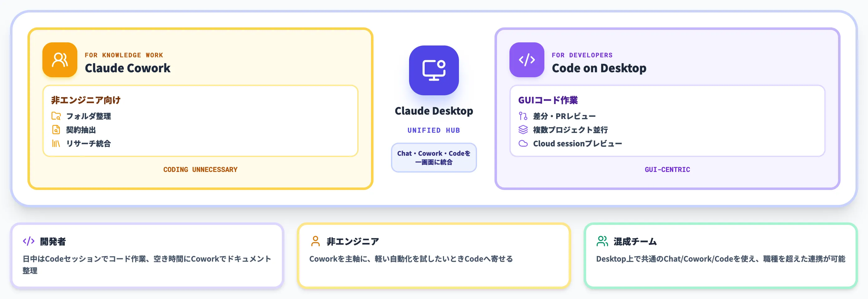This screenshot has width=868, height=299.
Task: Click the 非エンジニア card title
Action: [x=353, y=241]
